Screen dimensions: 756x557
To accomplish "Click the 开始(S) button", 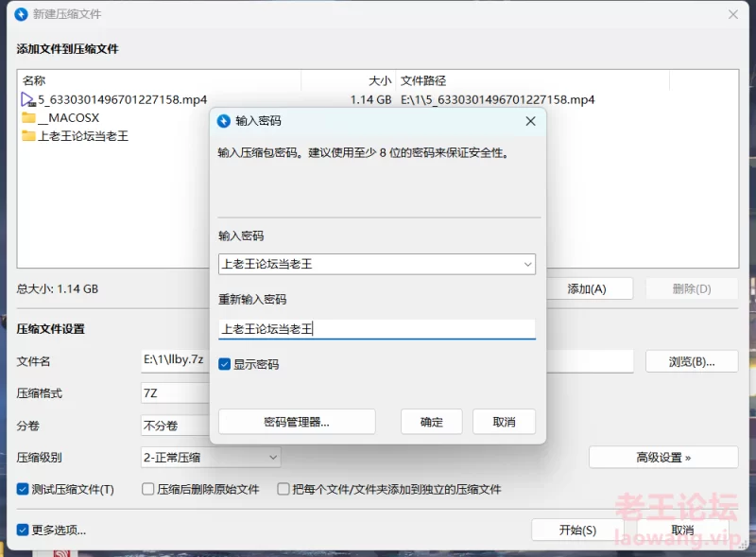I will coord(577,530).
